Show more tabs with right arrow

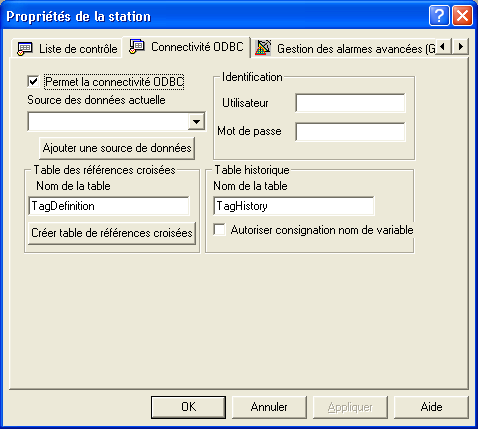(x=460, y=46)
